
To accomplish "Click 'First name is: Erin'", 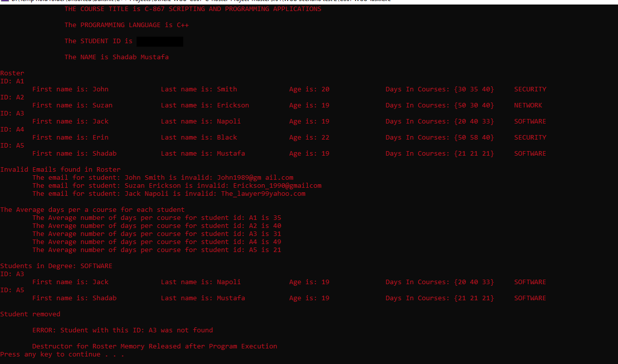I will (x=70, y=138).
